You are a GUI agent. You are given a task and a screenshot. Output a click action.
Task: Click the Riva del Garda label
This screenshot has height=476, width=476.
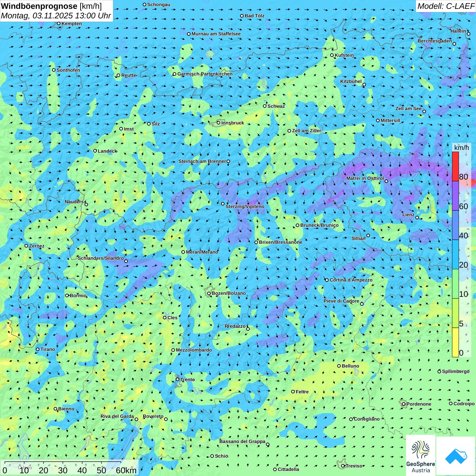[x=117, y=416]
